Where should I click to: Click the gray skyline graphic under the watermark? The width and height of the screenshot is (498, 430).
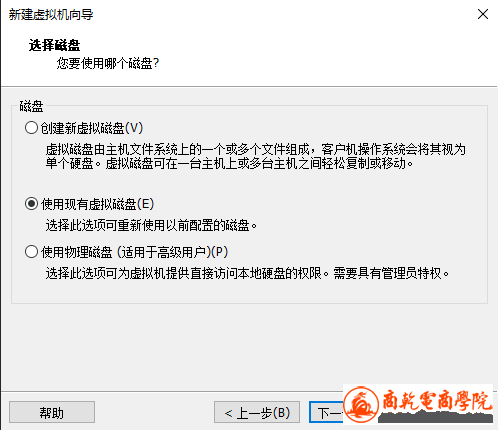(436, 417)
